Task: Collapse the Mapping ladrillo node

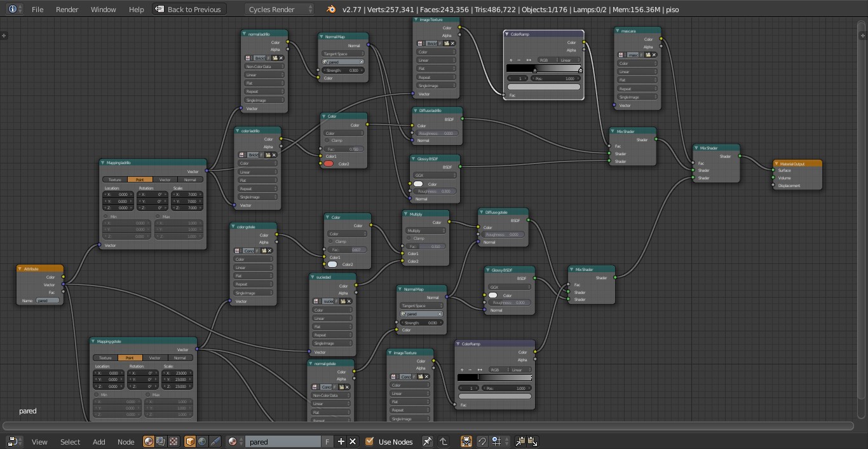Action: point(103,163)
